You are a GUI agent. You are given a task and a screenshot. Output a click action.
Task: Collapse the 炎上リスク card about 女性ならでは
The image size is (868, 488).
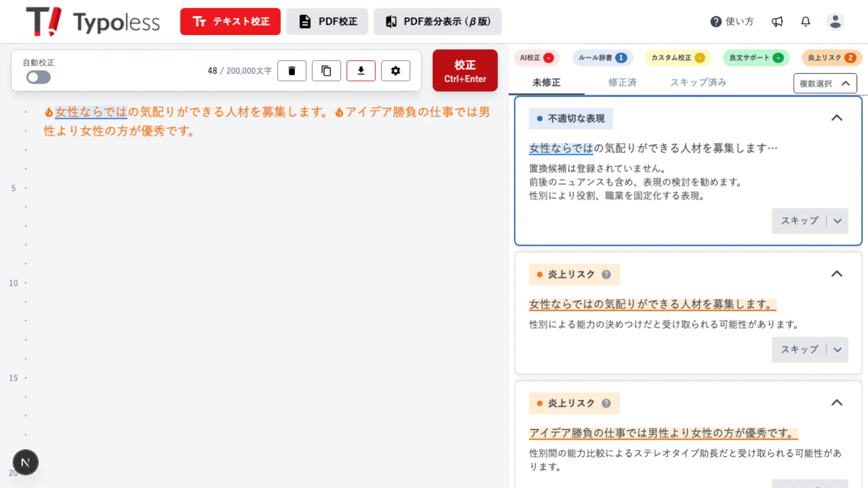pyautogui.click(x=837, y=274)
